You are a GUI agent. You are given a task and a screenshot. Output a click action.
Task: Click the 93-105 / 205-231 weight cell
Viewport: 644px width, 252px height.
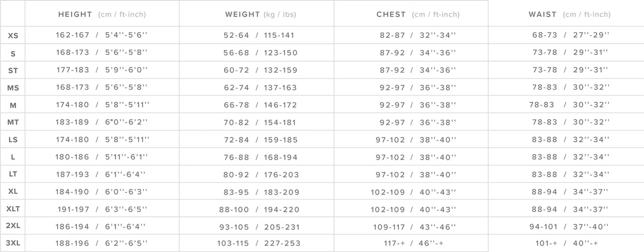pyautogui.click(x=259, y=227)
